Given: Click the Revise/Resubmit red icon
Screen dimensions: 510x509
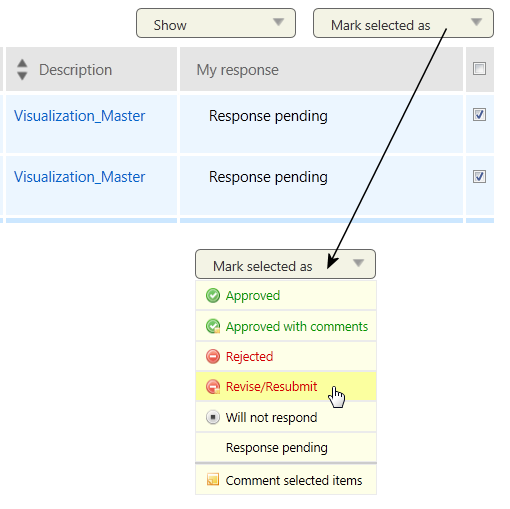Looking at the screenshot, I should coord(213,387).
